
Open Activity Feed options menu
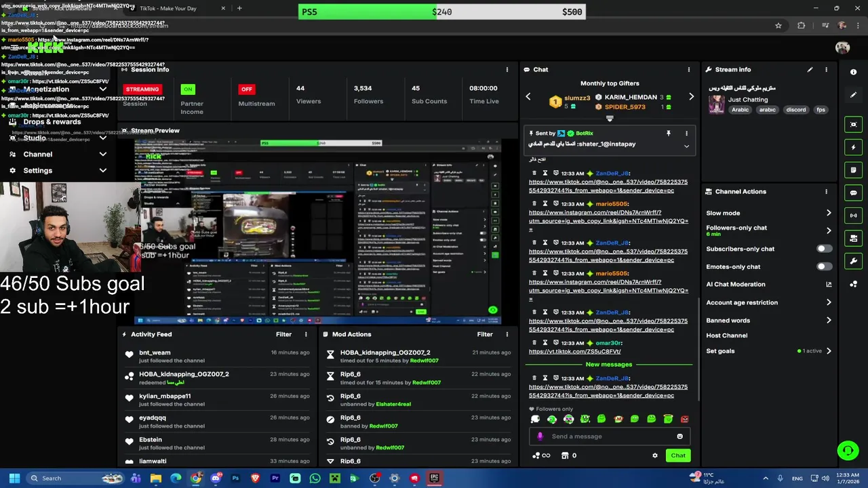point(306,334)
